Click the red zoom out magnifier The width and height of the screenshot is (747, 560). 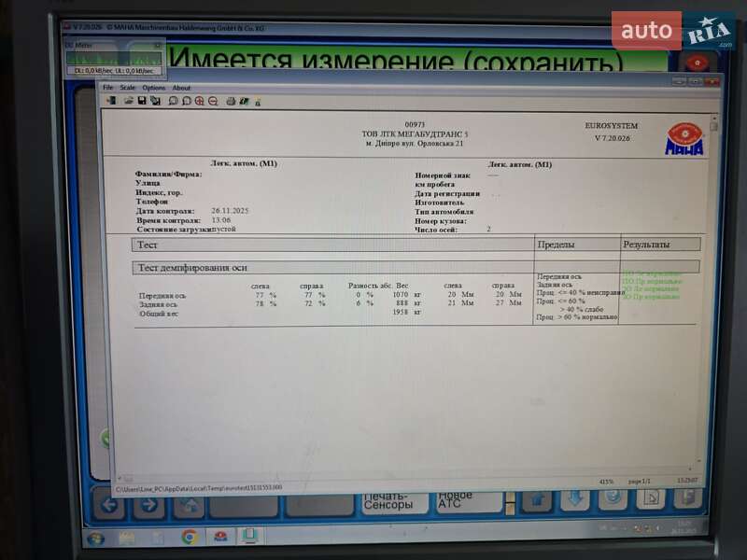coord(213,101)
